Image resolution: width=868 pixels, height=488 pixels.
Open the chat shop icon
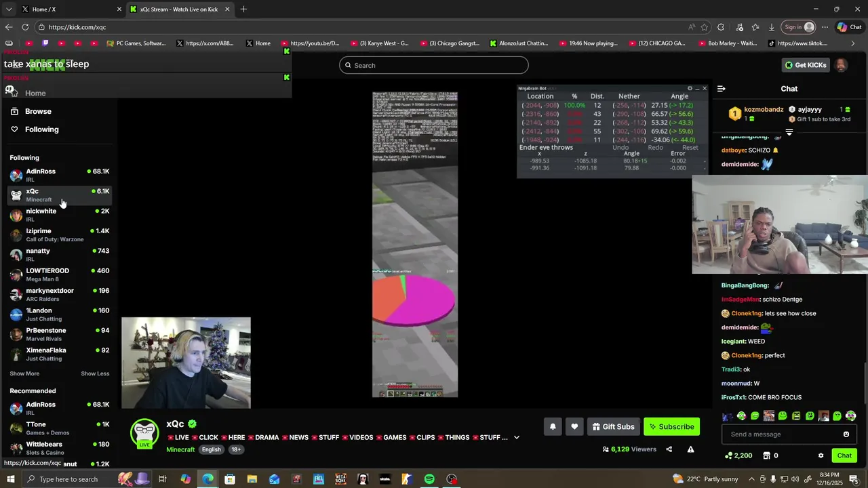[x=766, y=455]
